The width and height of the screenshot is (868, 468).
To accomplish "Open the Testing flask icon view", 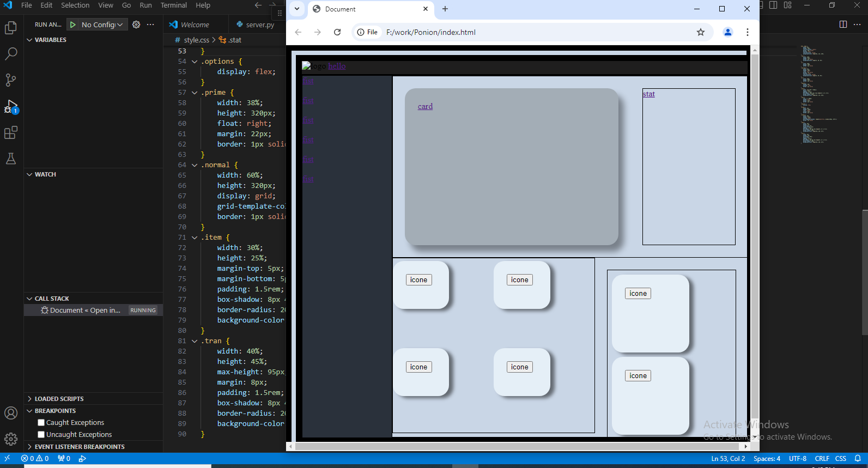I will 11,159.
